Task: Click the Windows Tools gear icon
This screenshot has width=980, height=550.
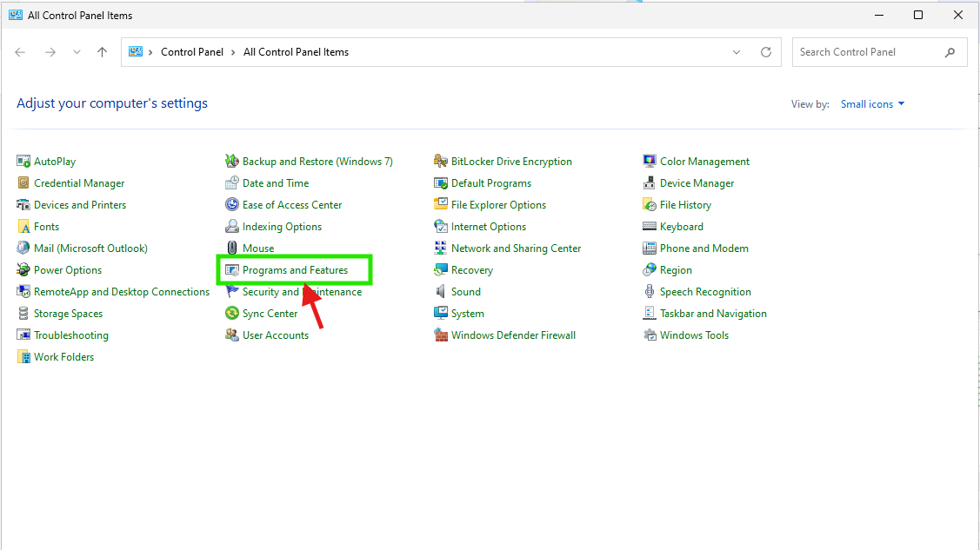Action: point(650,335)
